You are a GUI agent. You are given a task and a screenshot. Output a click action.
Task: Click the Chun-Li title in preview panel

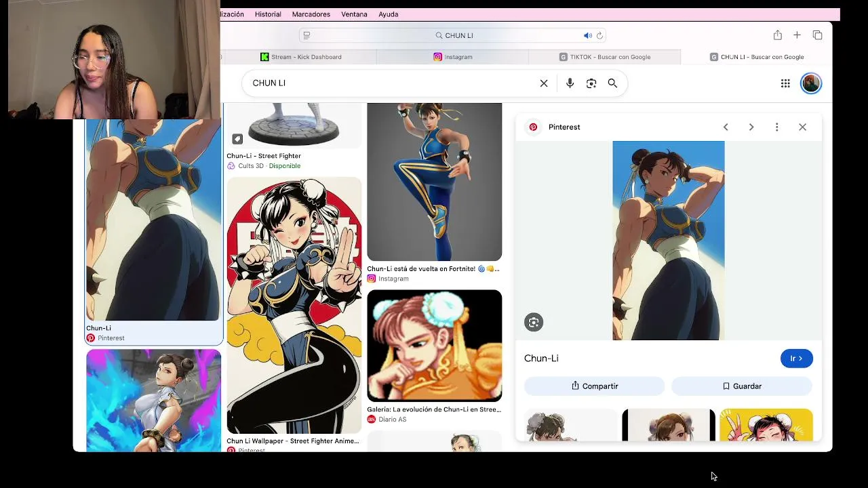pos(541,359)
